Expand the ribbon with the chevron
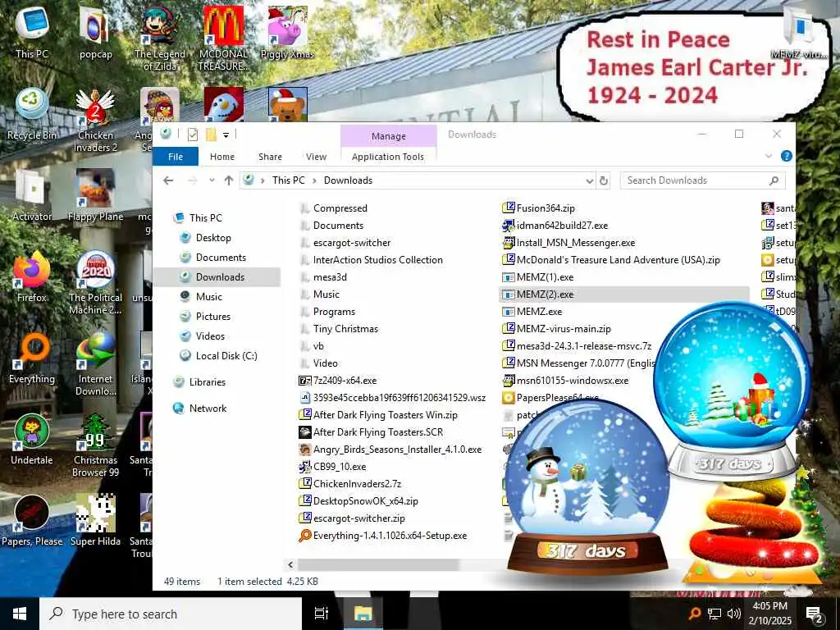Screen dimensions: 840x630 tap(768, 156)
